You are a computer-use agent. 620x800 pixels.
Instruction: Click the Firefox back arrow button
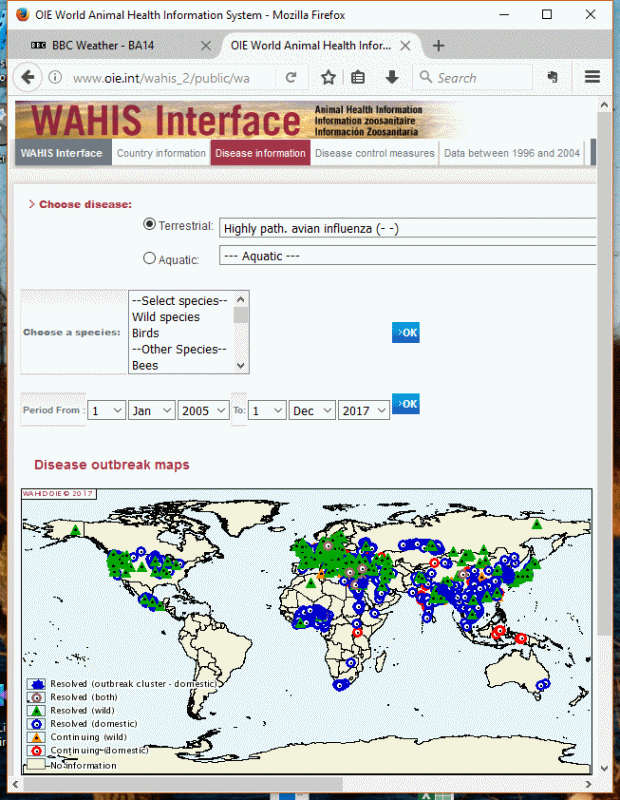click(27, 78)
